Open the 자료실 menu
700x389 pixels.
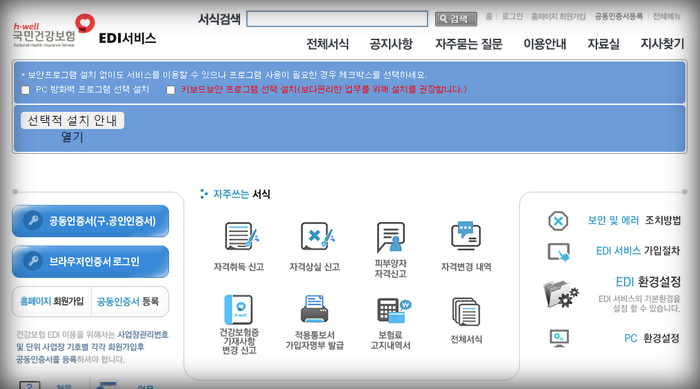pyautogui.click(x=603, y=44)
